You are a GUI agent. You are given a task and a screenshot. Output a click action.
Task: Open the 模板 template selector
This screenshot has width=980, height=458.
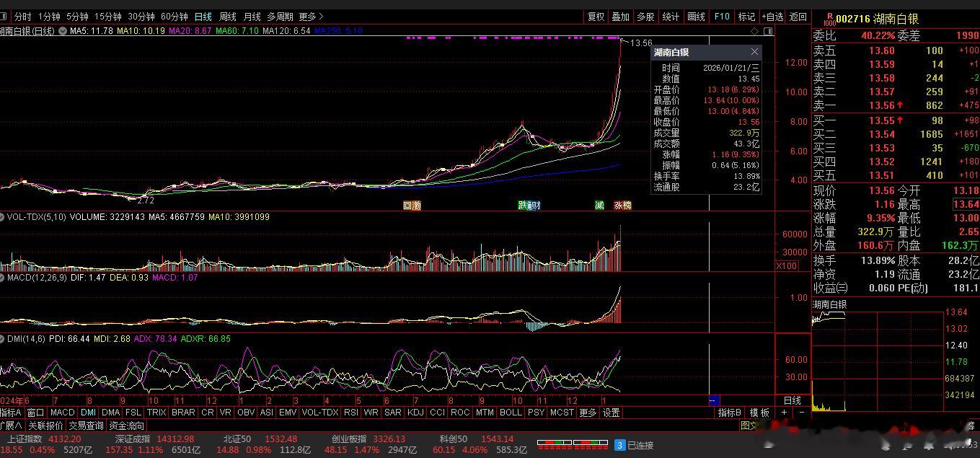[759, 413]
